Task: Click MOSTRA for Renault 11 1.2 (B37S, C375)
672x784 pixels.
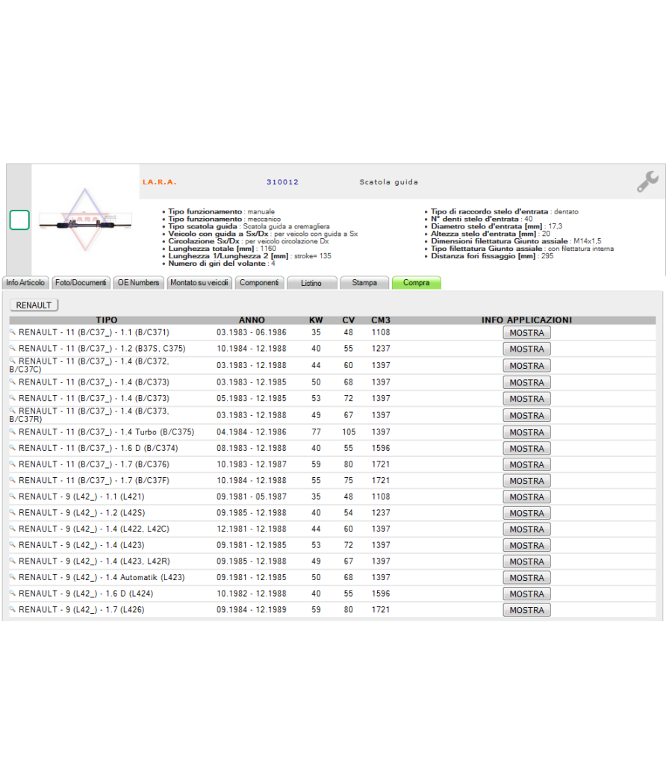Action: [x=526, y=349]
